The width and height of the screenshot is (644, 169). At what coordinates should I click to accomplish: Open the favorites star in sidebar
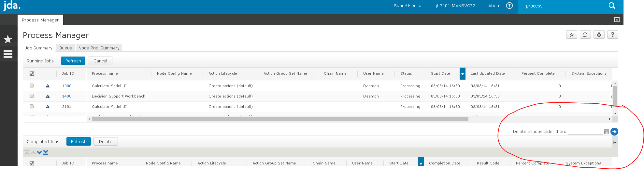[8, 40]
